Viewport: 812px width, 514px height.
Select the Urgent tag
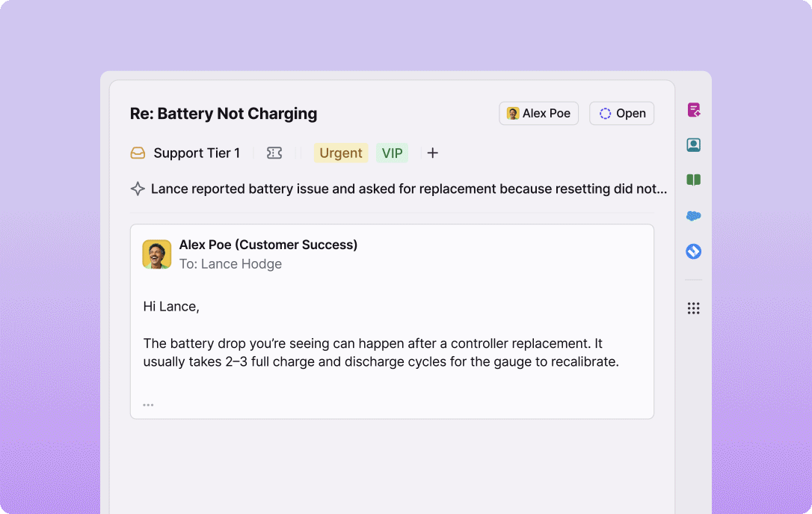[341, 153]
